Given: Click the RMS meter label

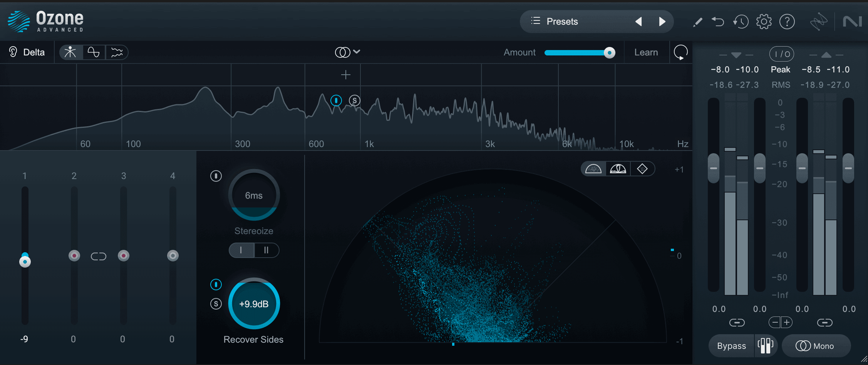Looking at the screenshot, I should [781, 85].
